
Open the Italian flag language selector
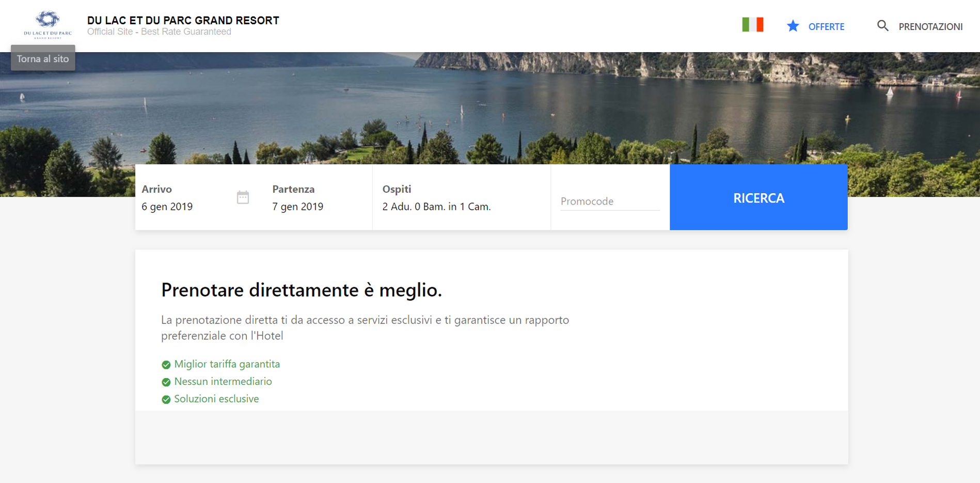point(752,25)
